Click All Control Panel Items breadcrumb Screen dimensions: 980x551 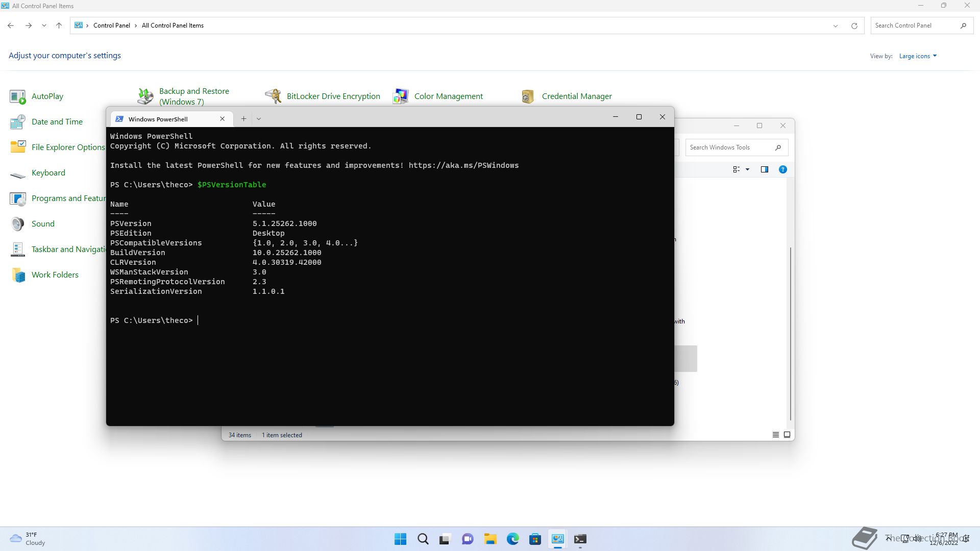[x=173, y=26]
